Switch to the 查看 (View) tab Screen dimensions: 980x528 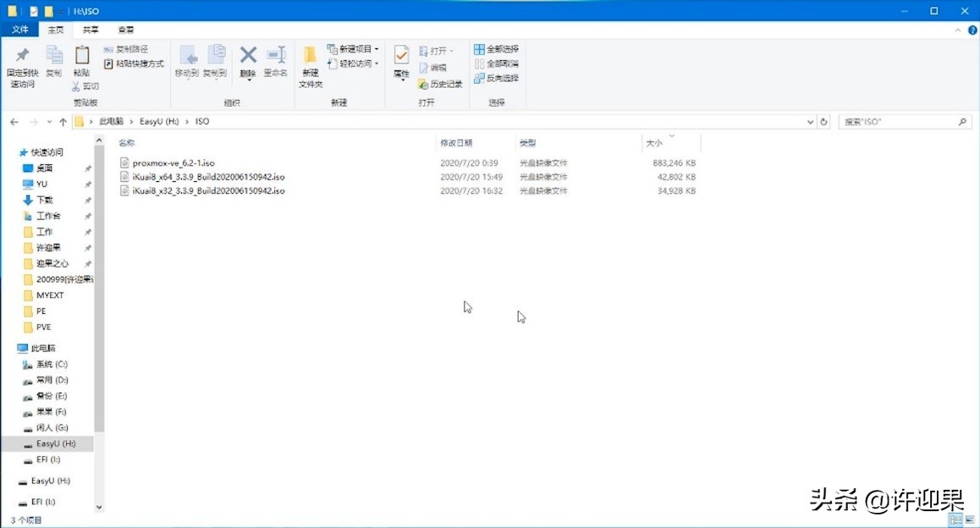tap(125, 30)
